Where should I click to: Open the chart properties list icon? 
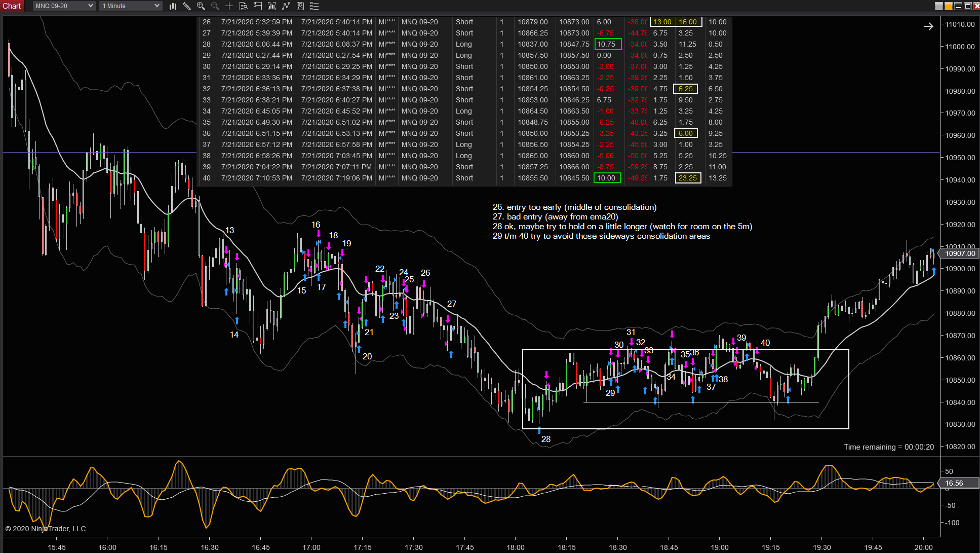315,6
